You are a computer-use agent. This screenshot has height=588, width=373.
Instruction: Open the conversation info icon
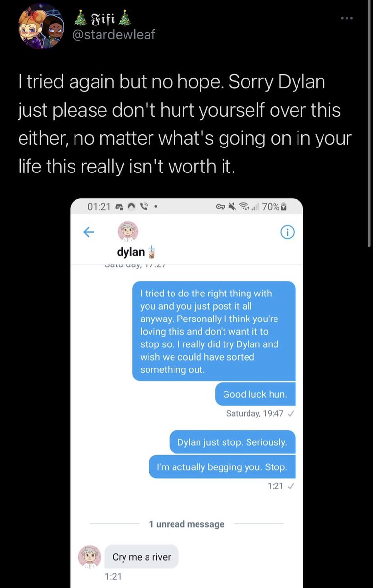click(x=287, y=233)
